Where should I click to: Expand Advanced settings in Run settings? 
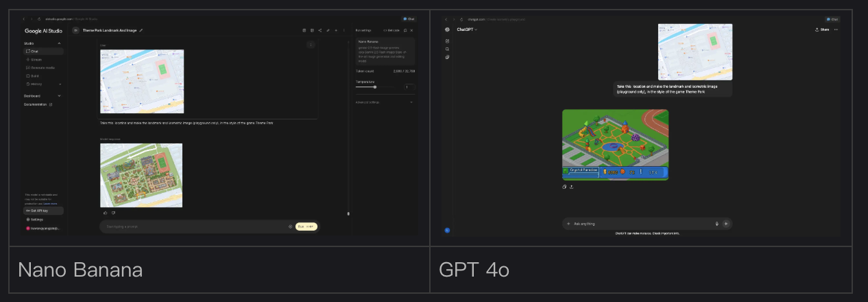[x=385, y=102]
